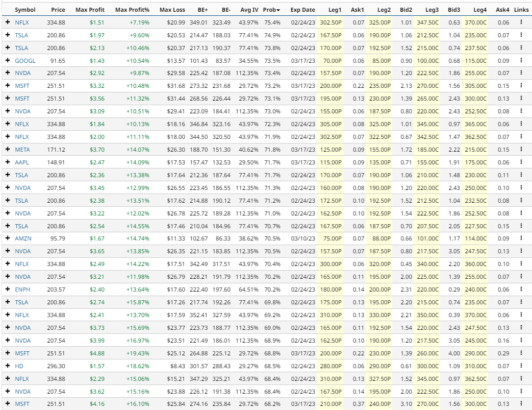This screenshot has height=410, width=532.
Task: Open three-dot menu for AAPL row
Action: tap(521, 162)
